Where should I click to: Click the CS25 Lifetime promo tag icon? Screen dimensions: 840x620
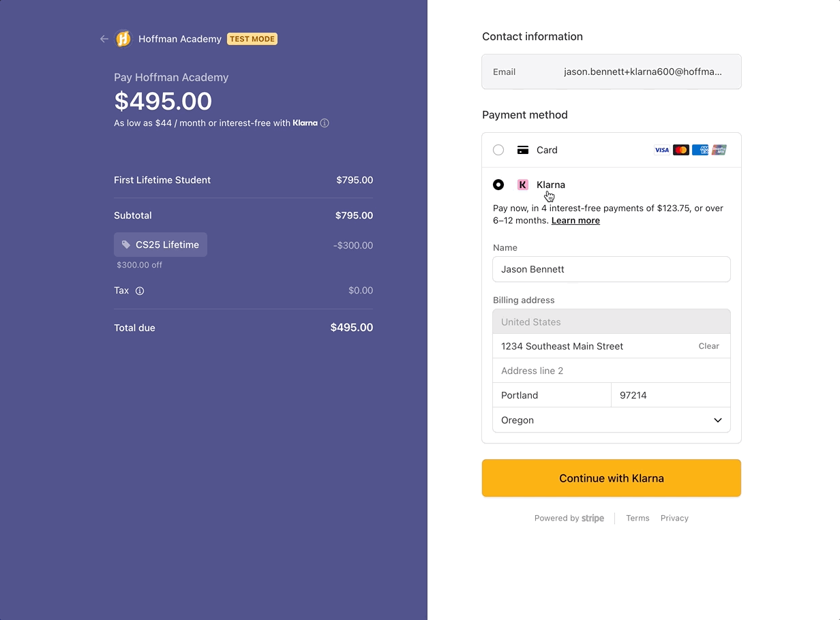click(126, 245)
